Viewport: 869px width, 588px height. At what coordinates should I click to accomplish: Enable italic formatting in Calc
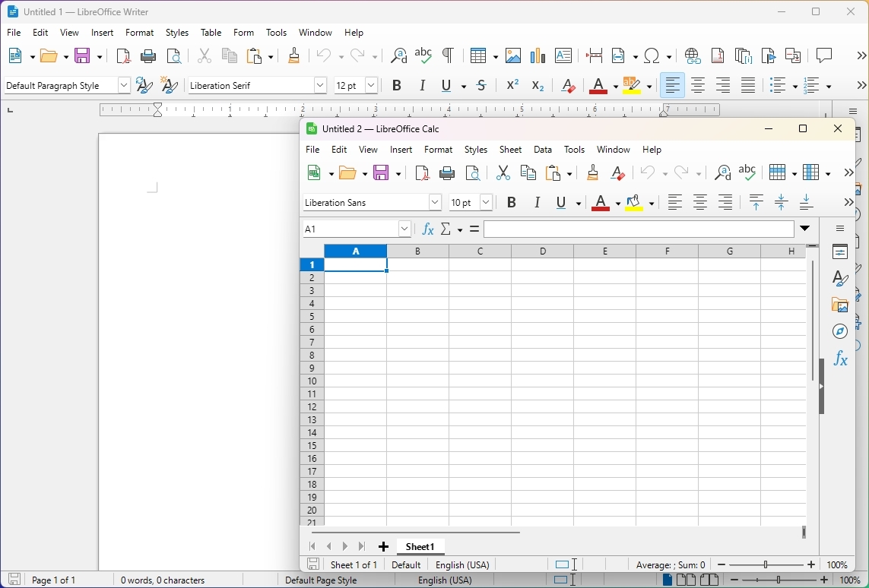(538, 203)
